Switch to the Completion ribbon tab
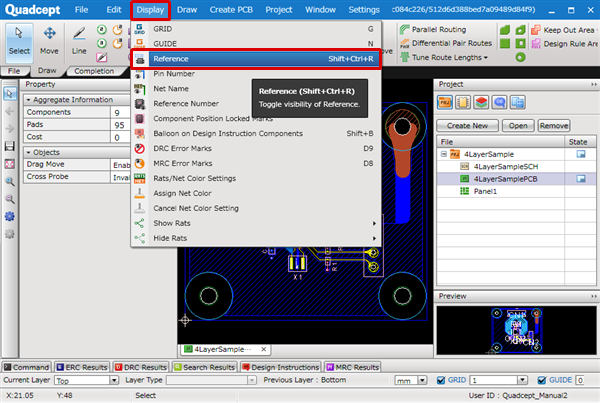 pos(94,71)
